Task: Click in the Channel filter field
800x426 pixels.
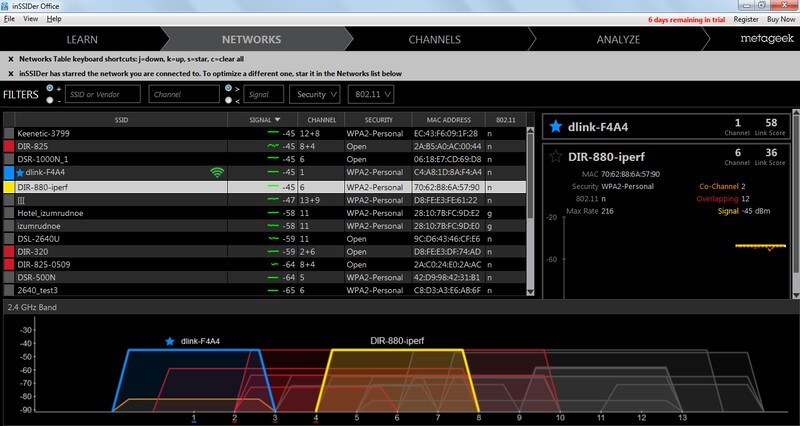Action: pyautogui.click(x=184, y=94)
